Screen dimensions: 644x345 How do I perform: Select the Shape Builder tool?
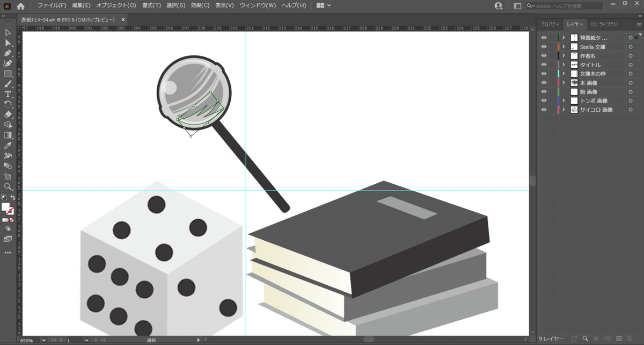(x=8, y=125)
